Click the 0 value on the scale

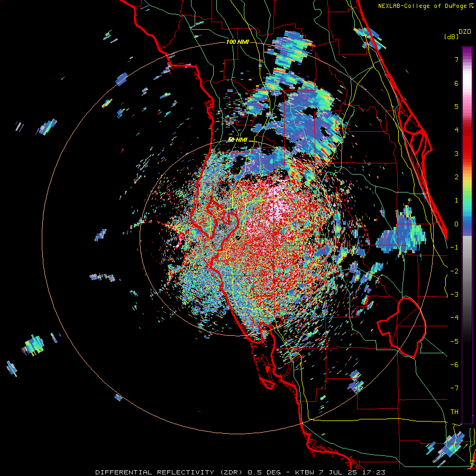point(456,224)
